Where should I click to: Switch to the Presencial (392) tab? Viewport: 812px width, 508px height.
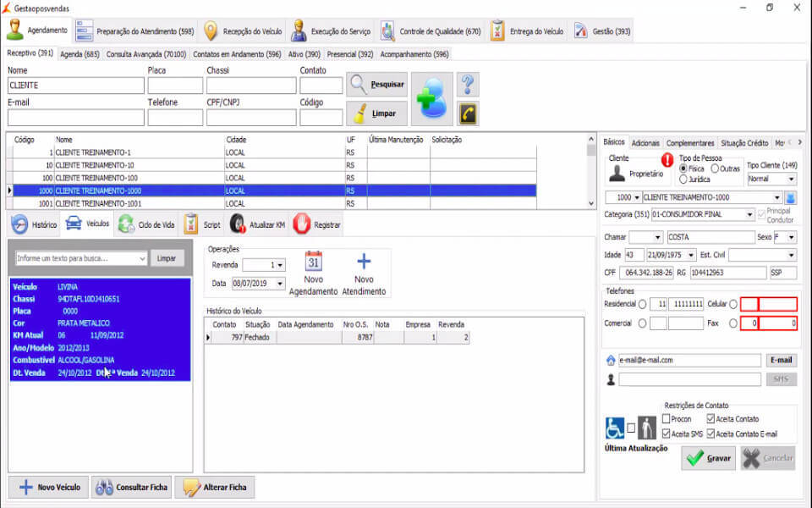[x=349, y=54]
